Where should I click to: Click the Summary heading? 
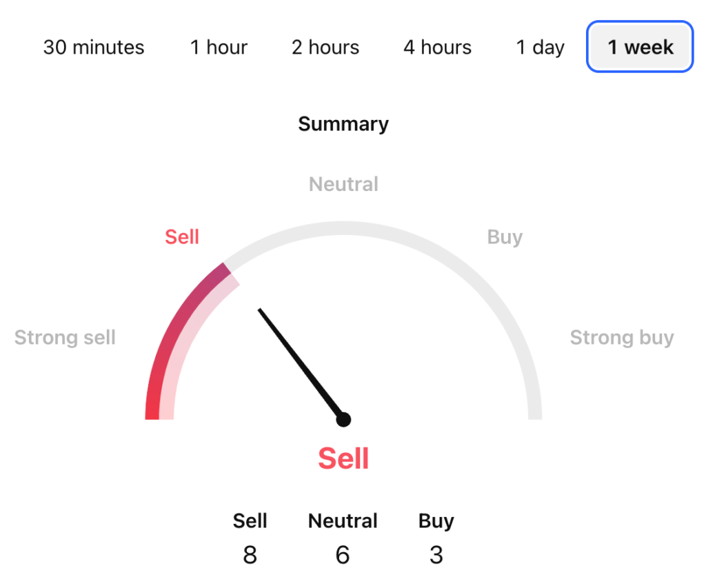click(343, 124)
